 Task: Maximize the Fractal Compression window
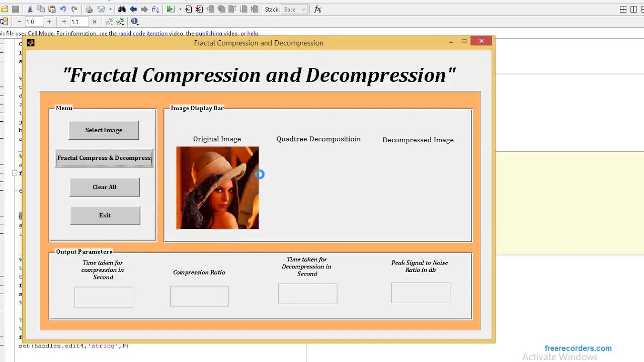pyautogui.click(x=464, y=41)
